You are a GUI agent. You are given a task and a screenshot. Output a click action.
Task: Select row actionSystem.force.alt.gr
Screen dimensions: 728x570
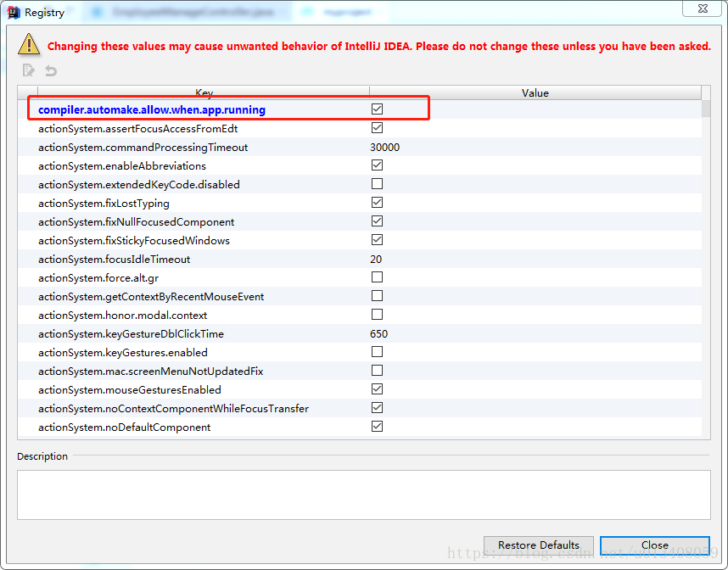coord(360,277)
